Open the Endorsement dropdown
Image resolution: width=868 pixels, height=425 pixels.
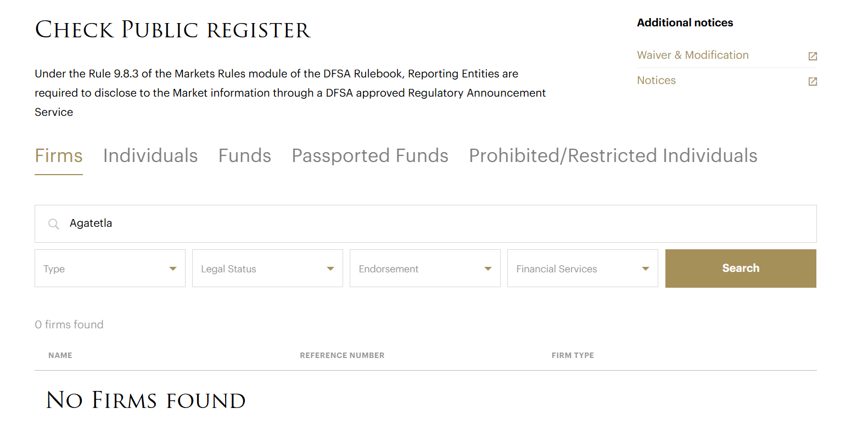click(x=425, y=269)
